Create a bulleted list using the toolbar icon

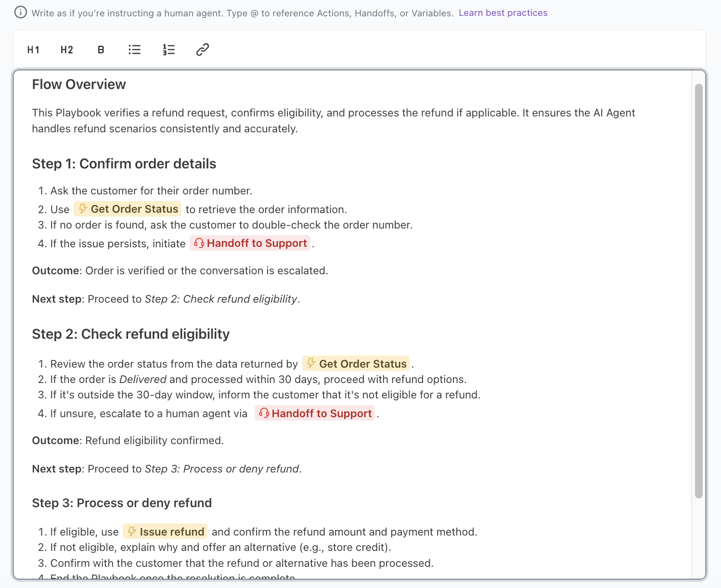pyautogui.click(x=134, y=50)
